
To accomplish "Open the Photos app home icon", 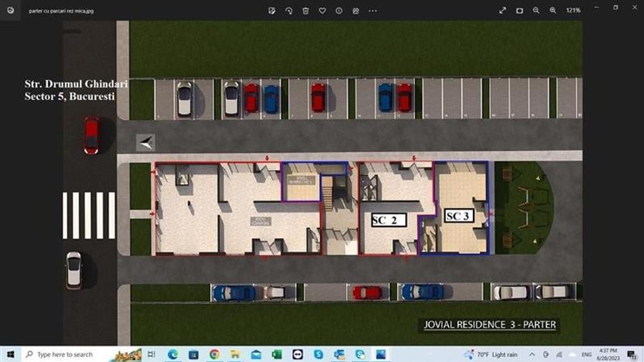I will coord(10,10).
